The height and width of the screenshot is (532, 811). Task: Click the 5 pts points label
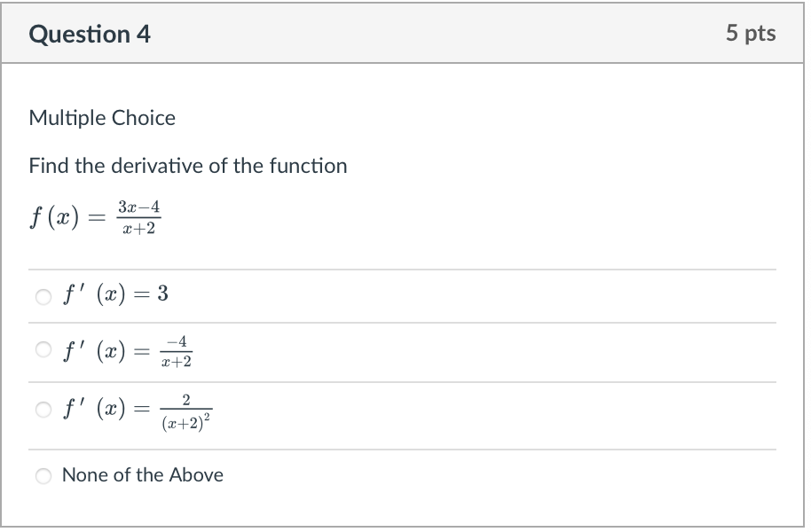751,33
